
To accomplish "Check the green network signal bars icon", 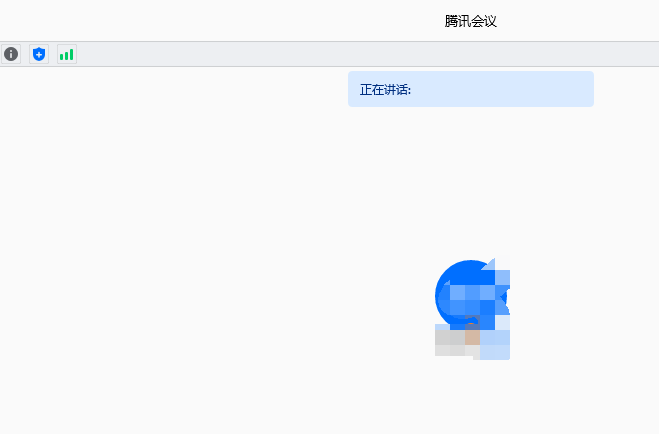I will pos(67,54).
